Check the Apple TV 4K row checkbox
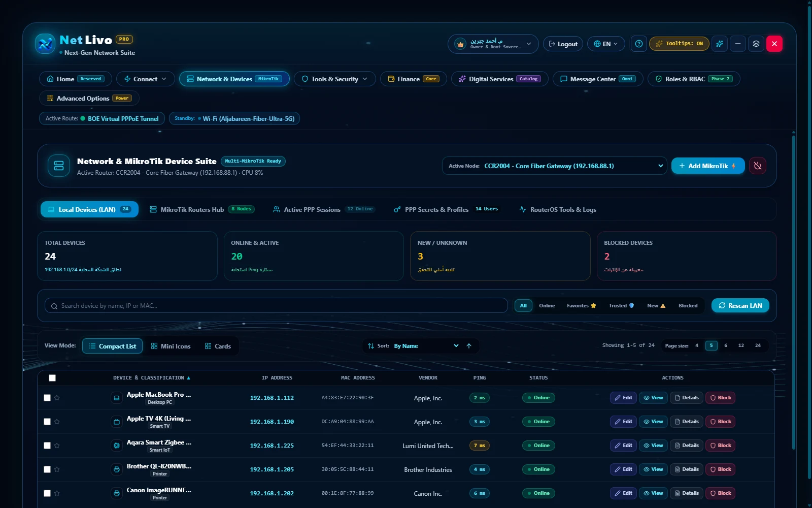Viewport: 812px width, 508px height. 47,422
